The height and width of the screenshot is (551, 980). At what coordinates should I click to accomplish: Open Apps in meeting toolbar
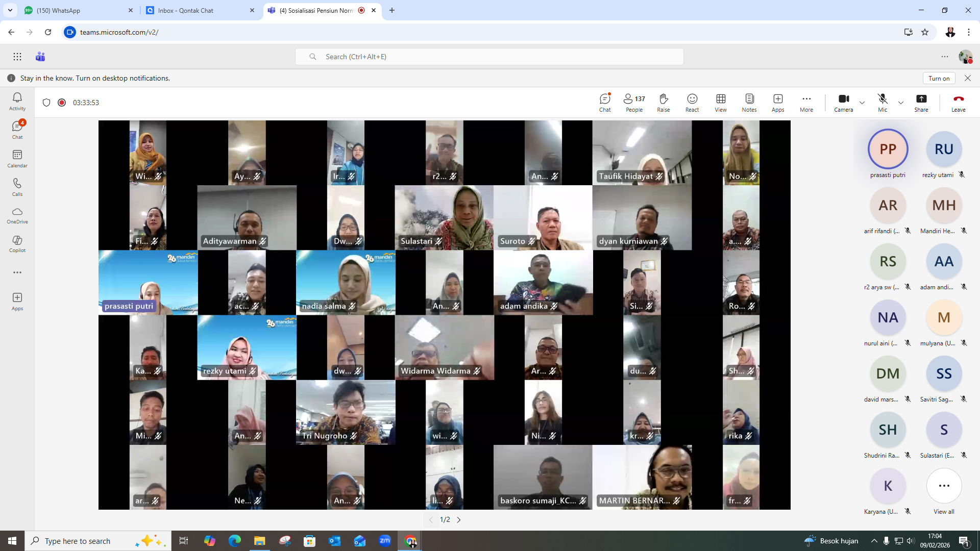tap(778, 103)
